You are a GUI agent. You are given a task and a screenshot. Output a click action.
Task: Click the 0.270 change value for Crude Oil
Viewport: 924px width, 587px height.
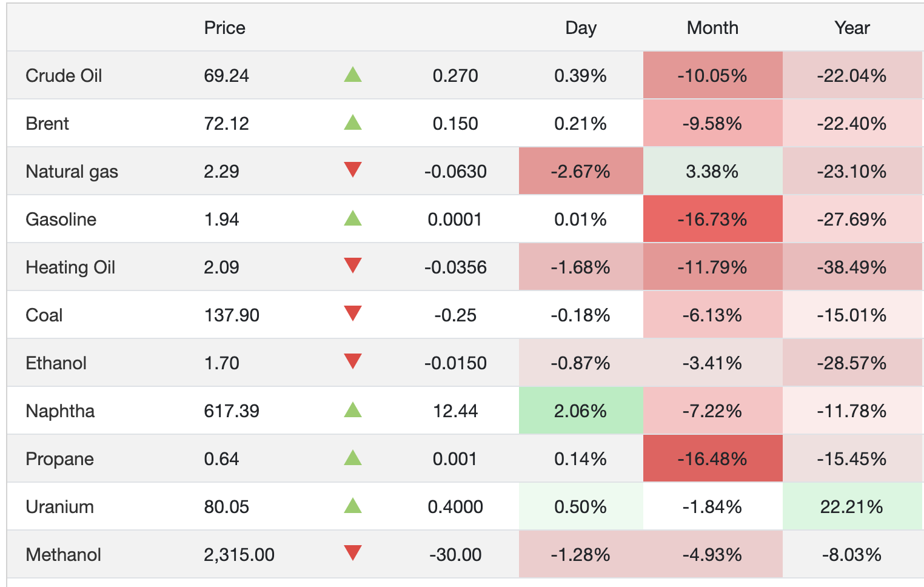[x=455, y=76]
